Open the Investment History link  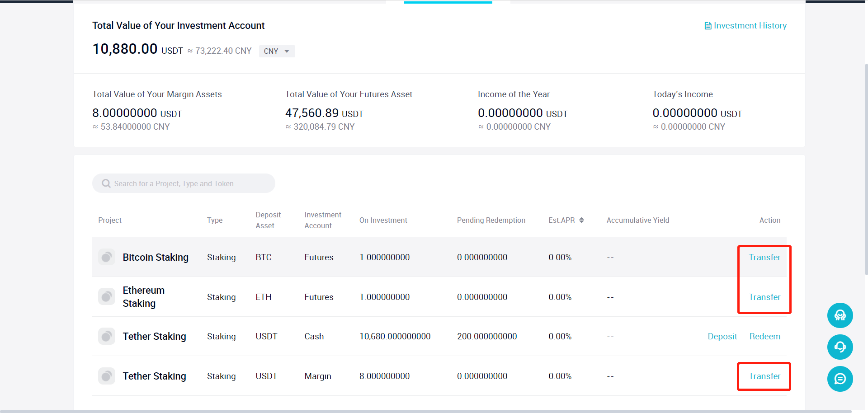pos(745,26)
